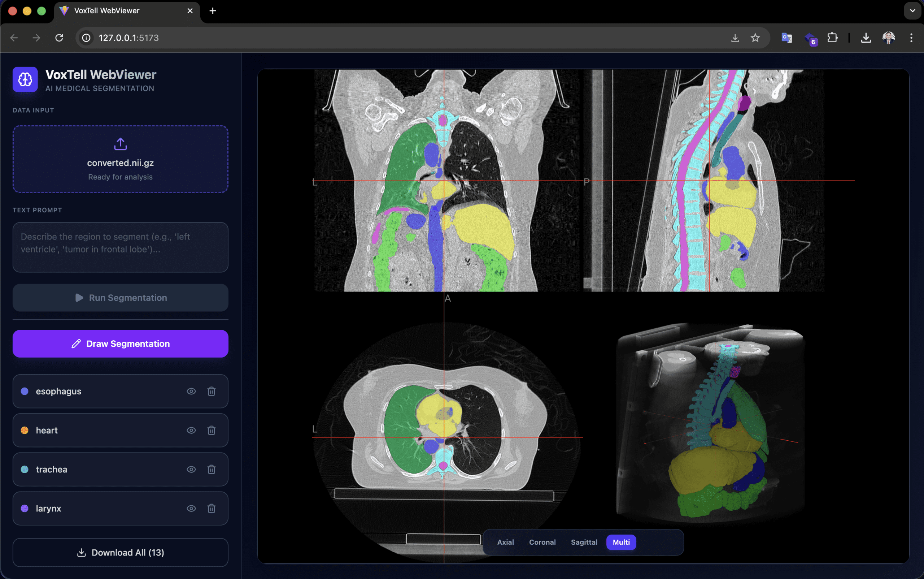
Task: Click the bookmark star in the address bar
Action: [756, 38]
